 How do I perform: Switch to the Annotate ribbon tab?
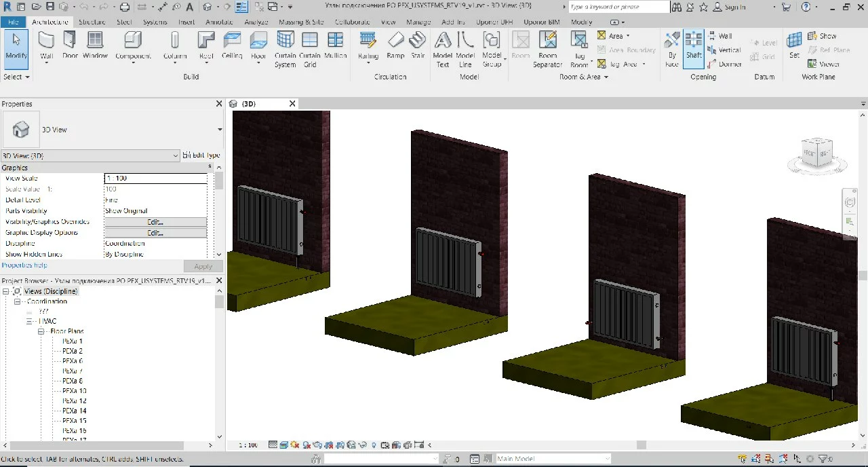(x=219, y=22)
